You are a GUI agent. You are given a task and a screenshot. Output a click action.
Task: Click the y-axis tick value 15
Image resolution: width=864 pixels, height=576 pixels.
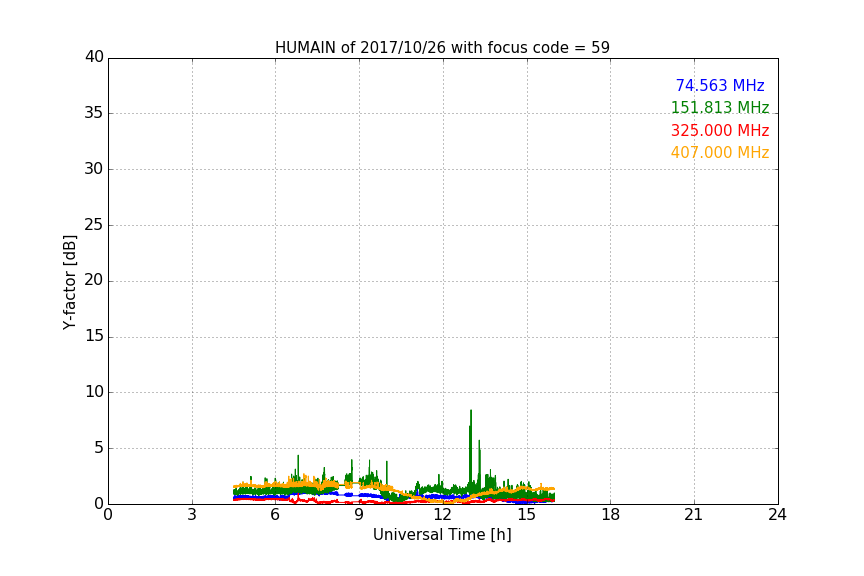94,336
